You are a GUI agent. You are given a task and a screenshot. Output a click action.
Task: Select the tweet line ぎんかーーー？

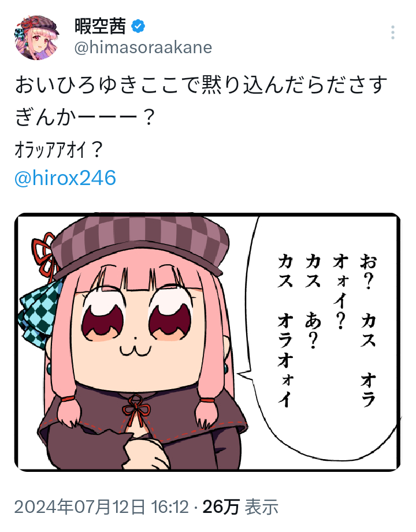click(85, 117)
